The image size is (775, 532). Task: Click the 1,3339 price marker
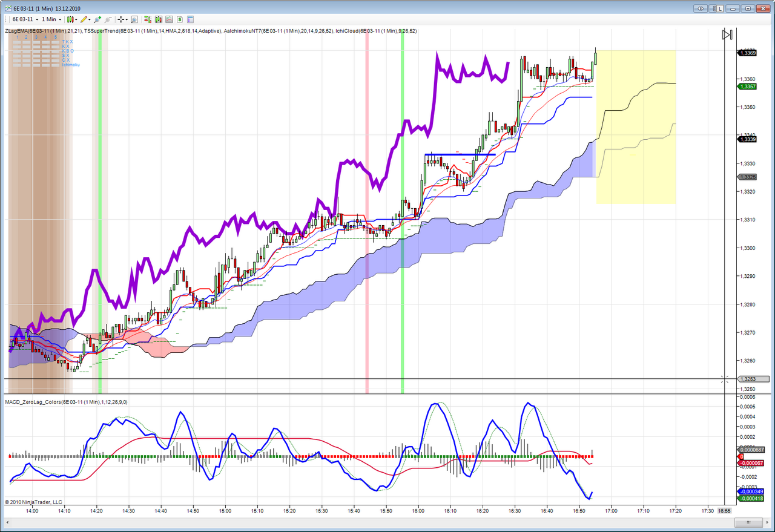(x=748, y=139)
